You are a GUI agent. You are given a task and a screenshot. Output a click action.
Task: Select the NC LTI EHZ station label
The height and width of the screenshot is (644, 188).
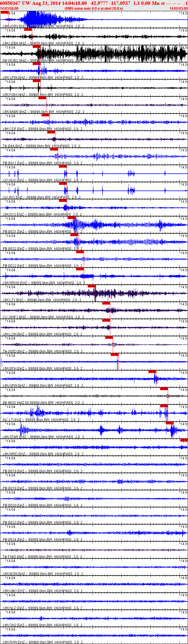(x=13, y=420)
